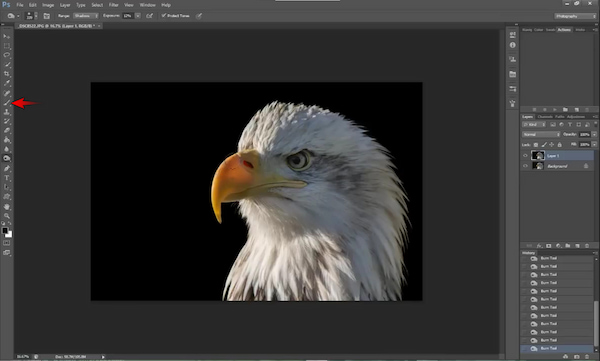Click the Exposure value field
This screenshot has width=600, height=361.
[127, 16]
